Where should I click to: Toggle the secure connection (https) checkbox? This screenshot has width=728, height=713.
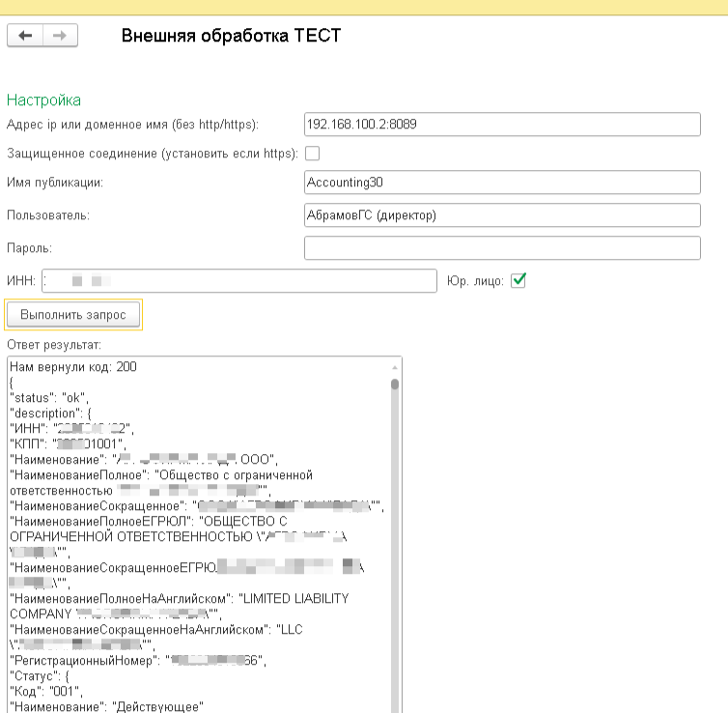[313, 154]
